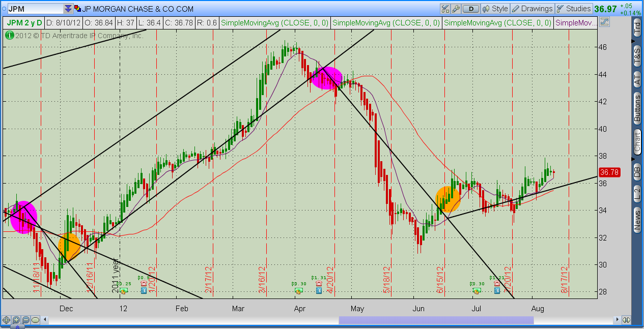Click the second green SimpleMovingAvg label
The width and height of the screenshot is (644, 329).
coord(386,23)
